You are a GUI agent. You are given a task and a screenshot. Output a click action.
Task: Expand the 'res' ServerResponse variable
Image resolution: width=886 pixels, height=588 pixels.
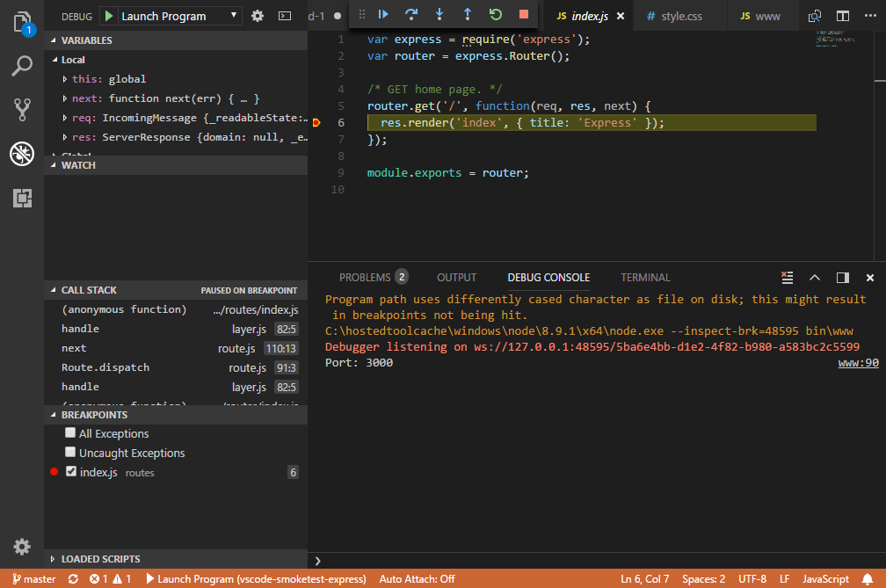pyautogui.click(x=64, y=137)
